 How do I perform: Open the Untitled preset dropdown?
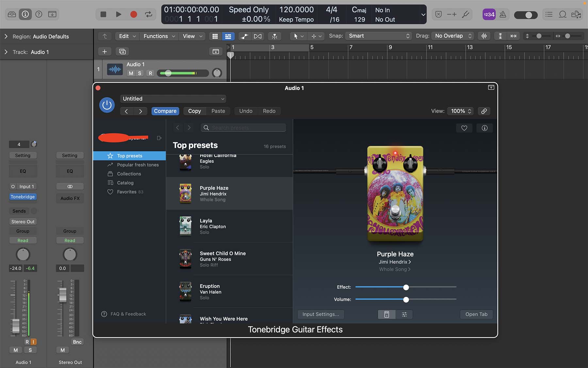pos(173,99)
